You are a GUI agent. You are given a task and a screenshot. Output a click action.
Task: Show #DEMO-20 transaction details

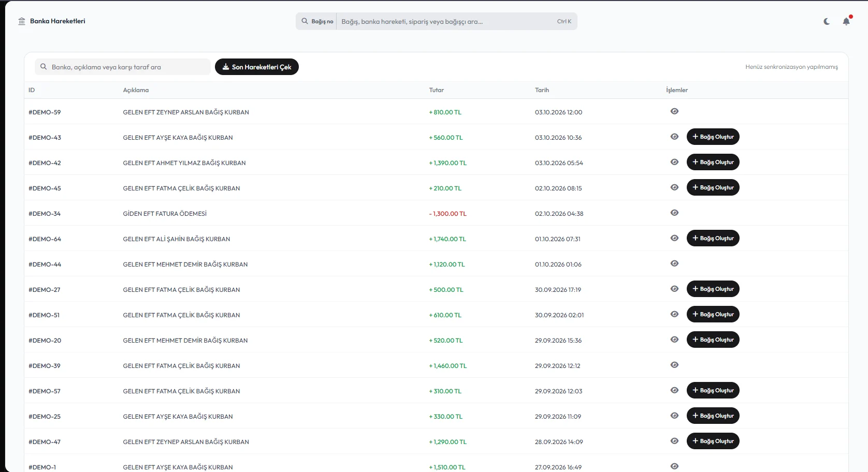tap(674, 340)
